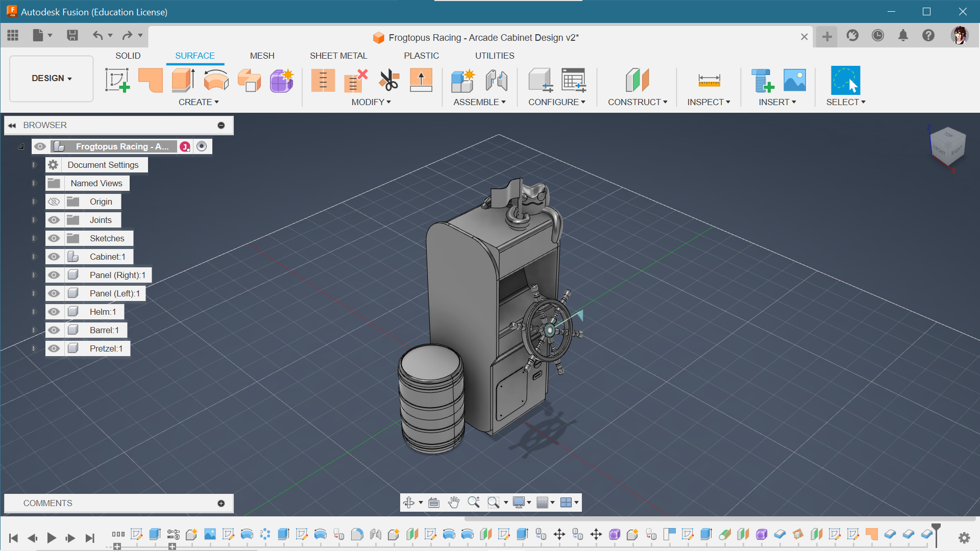Expand the Cabinet:1 tree node
This screenshot has width=980, height=551.
(x=34, y=256)
